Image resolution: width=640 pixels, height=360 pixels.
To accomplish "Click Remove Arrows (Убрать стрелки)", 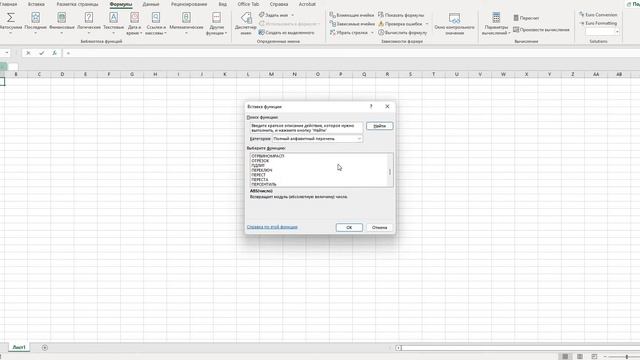I will pyautogui.click(x=349, y=33).
